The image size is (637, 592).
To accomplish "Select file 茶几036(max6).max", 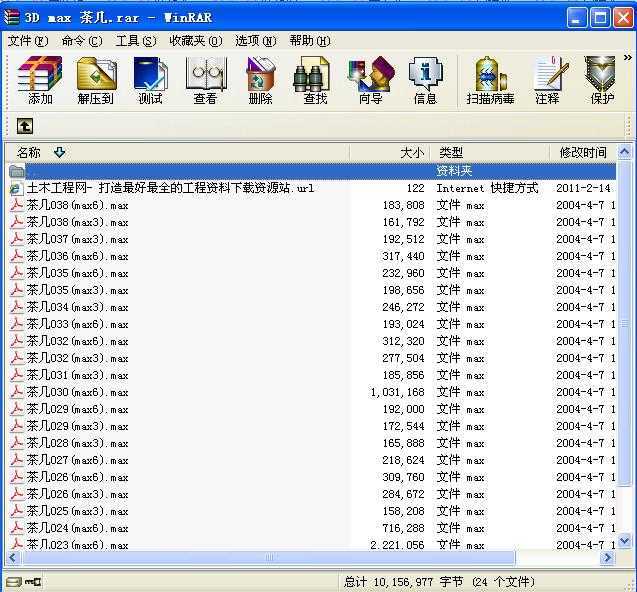I will tap(78, 256).
